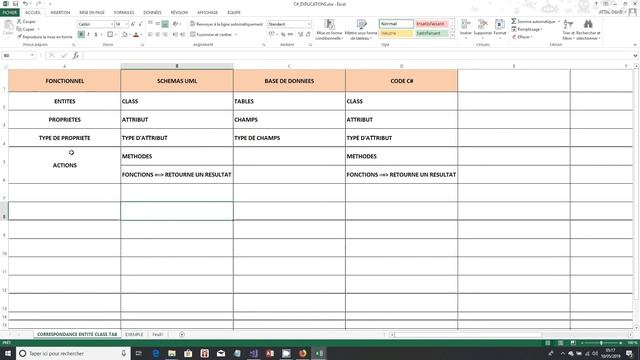Click the Increase decimal icon
640x360 pixels.
click(x=300, y=35)
